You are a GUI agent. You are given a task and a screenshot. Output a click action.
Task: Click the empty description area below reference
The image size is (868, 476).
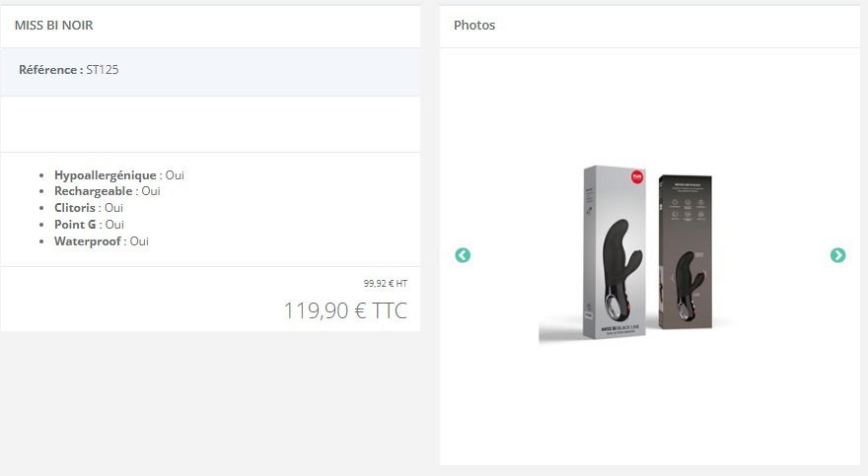(210, 124)
